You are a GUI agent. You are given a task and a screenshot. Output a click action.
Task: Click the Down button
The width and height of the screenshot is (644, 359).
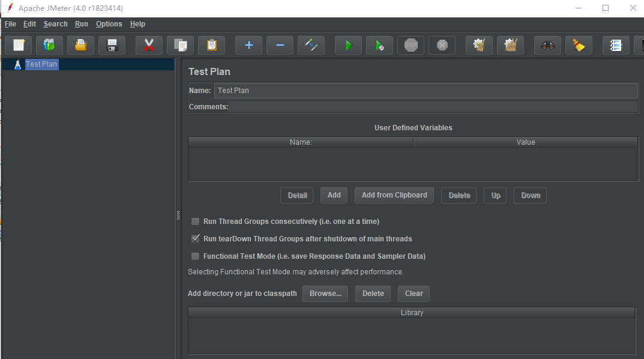(x=530, y=196)
